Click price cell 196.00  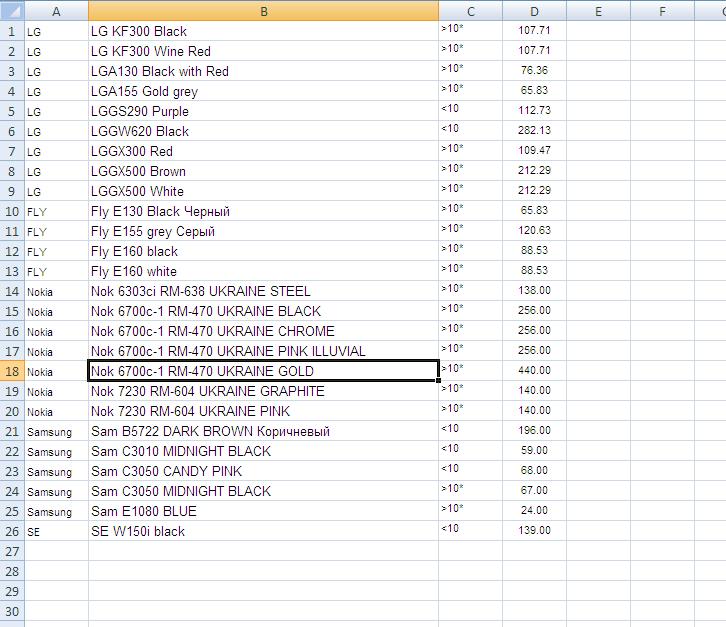(x=534, y=431)
